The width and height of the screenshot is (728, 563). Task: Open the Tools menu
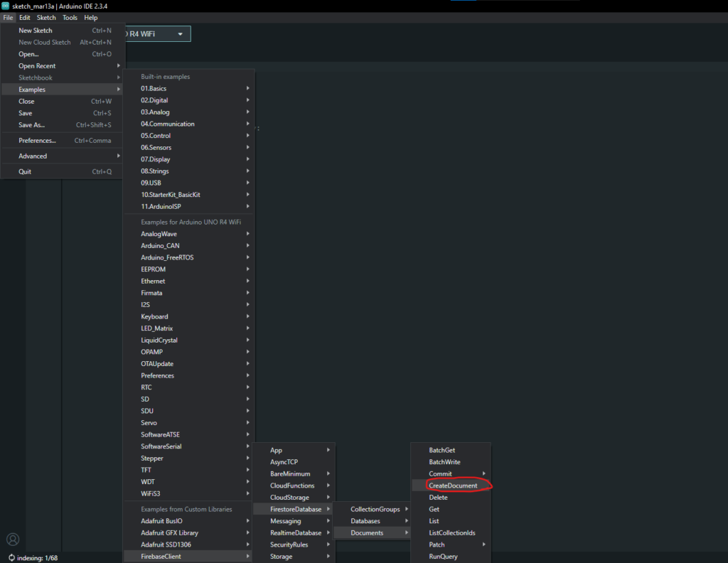pyautogui.click(x=70, y=18)
